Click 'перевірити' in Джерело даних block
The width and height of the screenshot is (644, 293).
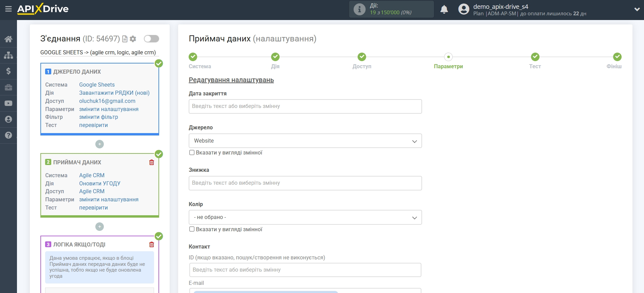94,125
